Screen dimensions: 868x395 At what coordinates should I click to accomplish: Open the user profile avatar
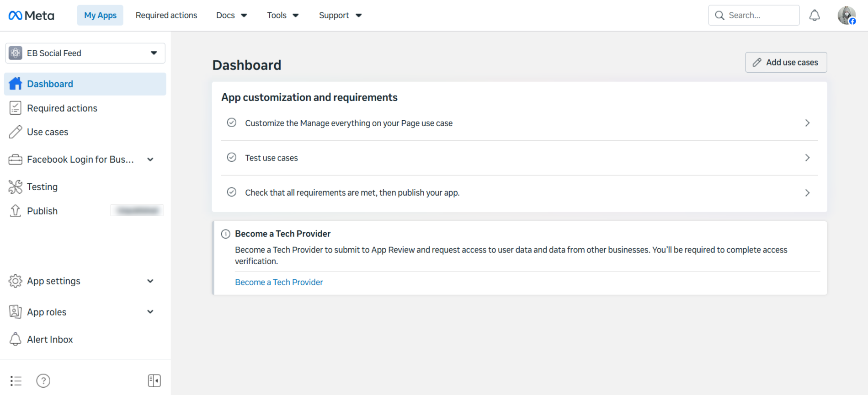[847, 16]
